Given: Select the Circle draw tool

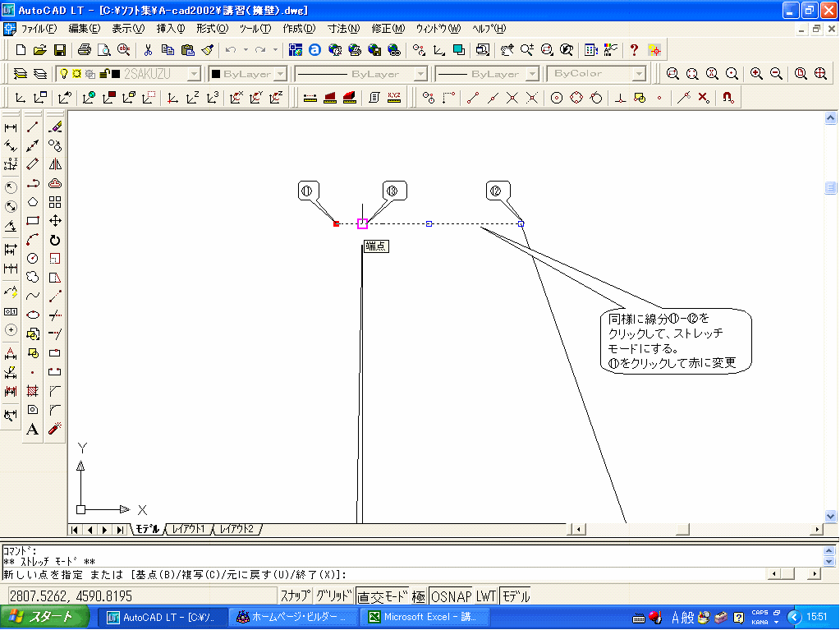Looking at the screenshot, I should tap(33, 258).
